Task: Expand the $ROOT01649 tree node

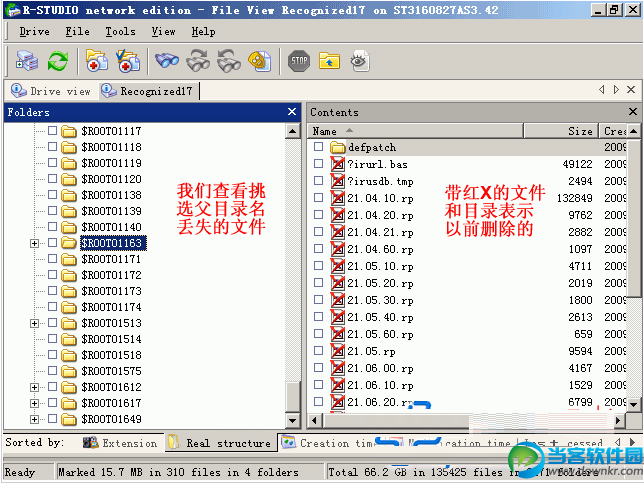Action: pos(34,419)
